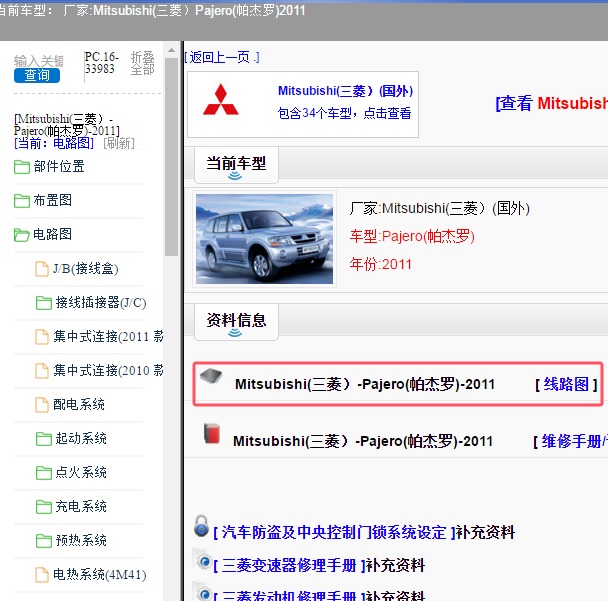This screenshot has height=601, width=608.
Task: Click the padlock anti-theft icon
Action: pyautogui.click(x=201, y=526)
